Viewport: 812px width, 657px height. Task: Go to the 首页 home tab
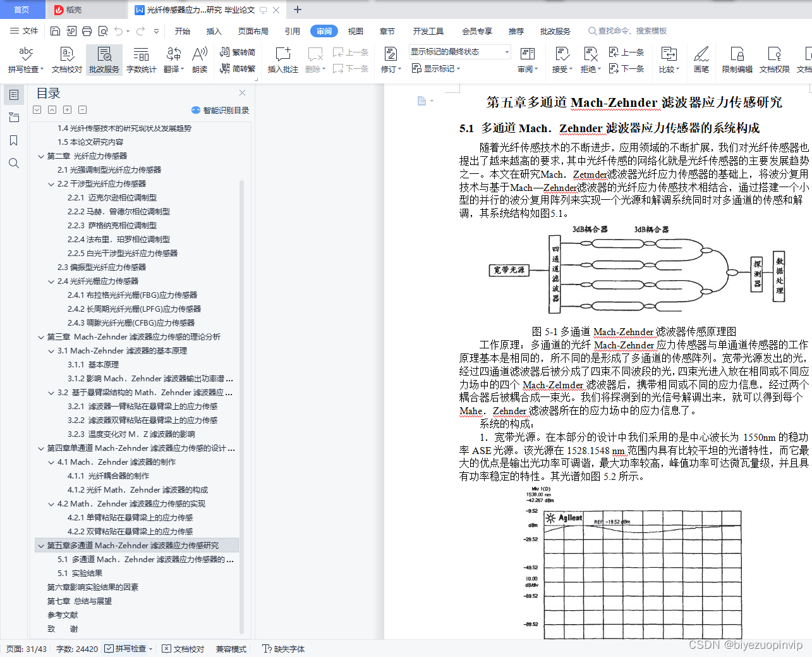coord(21,9)
